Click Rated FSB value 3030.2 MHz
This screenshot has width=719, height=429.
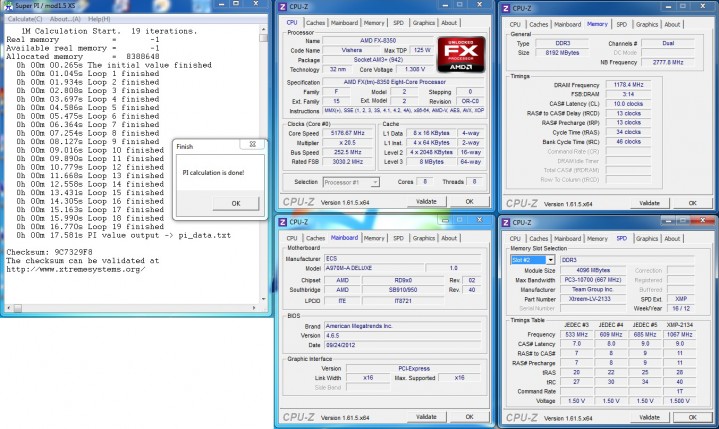coord(348,162)
